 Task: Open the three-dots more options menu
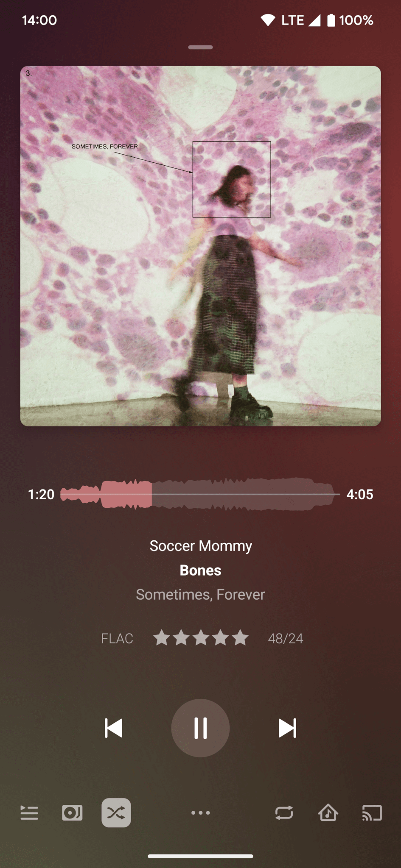200,812
